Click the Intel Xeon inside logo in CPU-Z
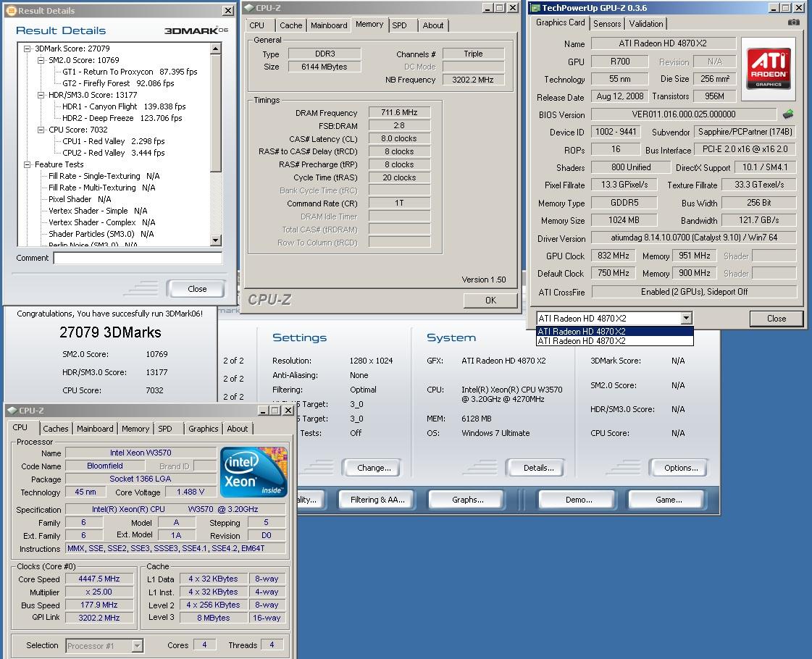Image resolution: width=812 pixels, height=659 pixels. click(254, 471)
